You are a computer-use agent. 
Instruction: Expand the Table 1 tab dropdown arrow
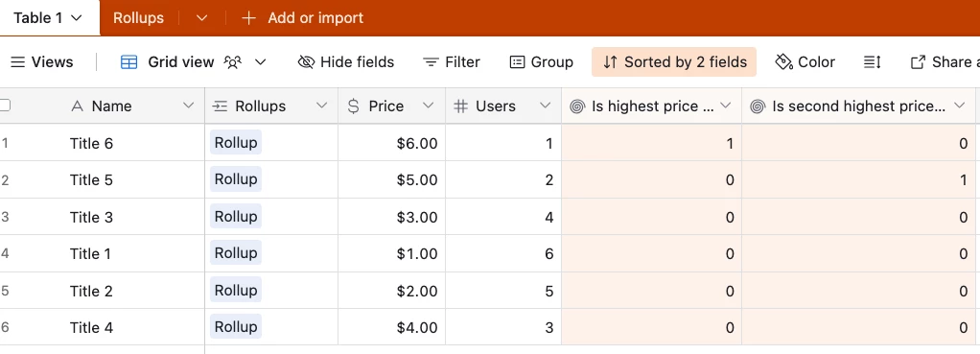[77, 18]
